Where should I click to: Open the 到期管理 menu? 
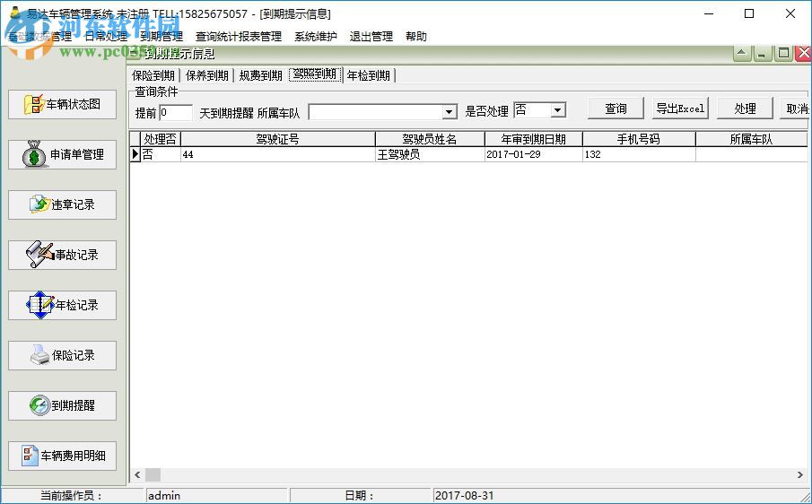click(x=162, y=36)
